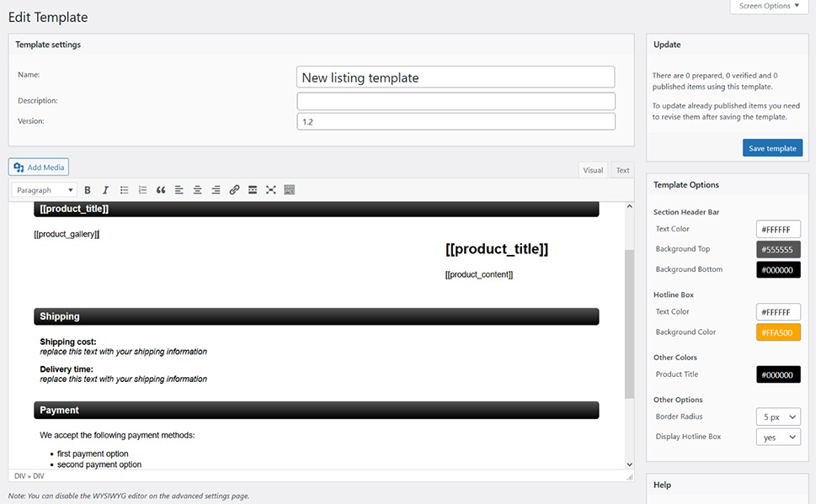
Task: Insert a numbered list
Action: (141, 189)
